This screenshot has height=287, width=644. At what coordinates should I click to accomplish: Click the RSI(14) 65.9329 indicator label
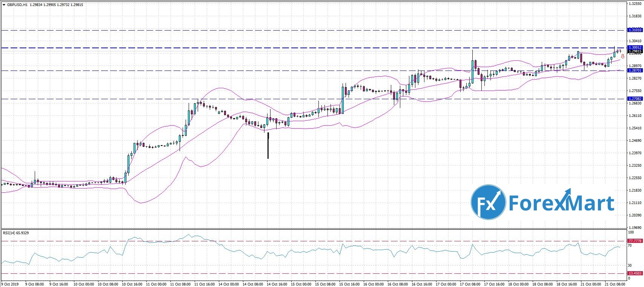pos(16,233)
